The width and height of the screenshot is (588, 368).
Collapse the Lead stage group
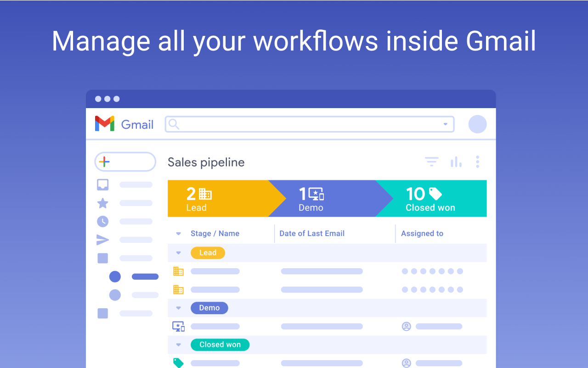(x=179, y=253)
